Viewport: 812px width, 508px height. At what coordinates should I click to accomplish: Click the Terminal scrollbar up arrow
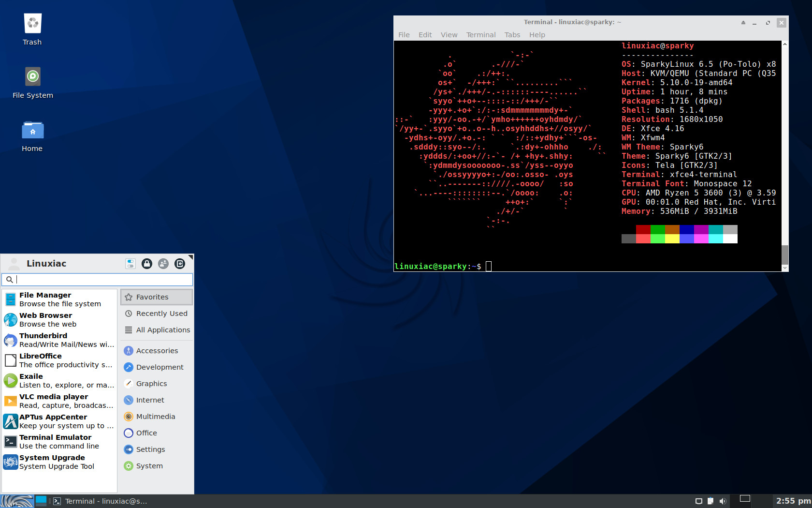[x=785, y=44]
